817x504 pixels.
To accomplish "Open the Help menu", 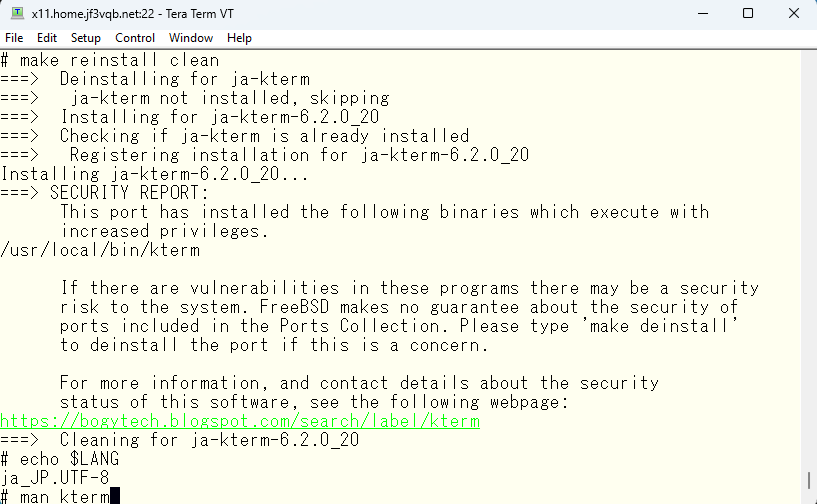I will (x=239, y=38).
